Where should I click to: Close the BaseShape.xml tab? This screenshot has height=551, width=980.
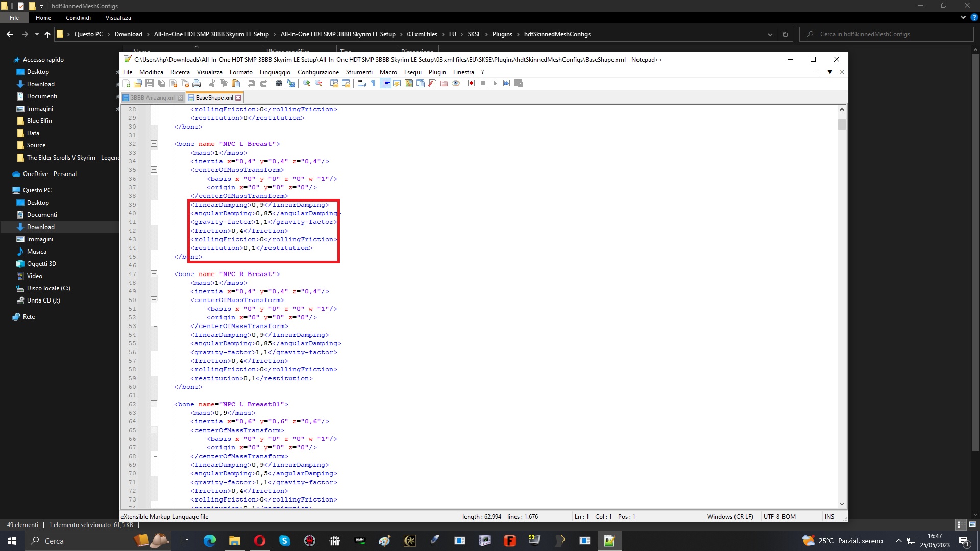click(x=238, y=98)
